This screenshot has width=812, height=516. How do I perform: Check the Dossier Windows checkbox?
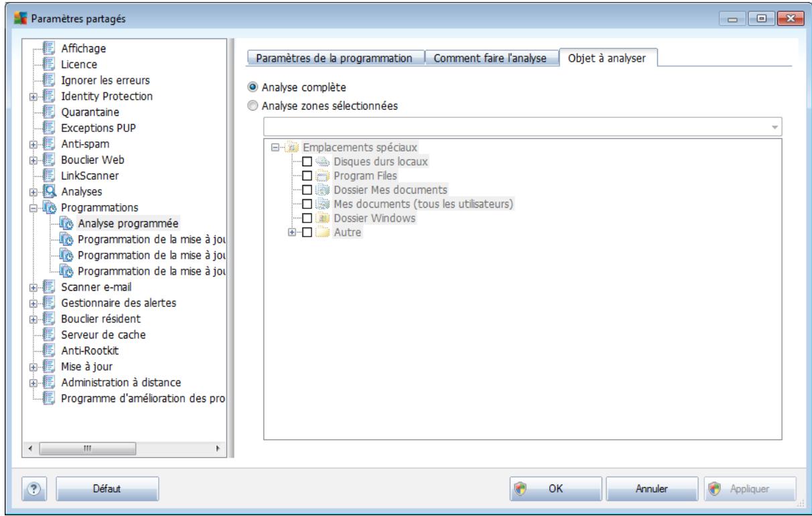pos(307,219)
